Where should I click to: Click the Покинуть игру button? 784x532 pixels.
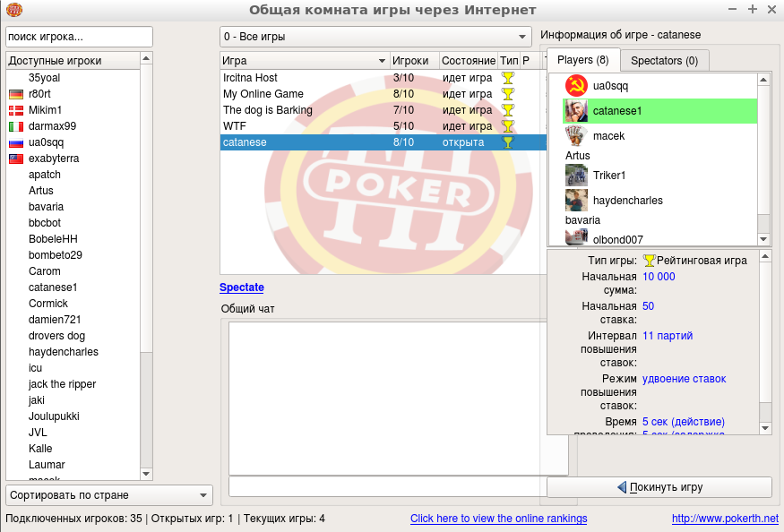click(659, 487)
